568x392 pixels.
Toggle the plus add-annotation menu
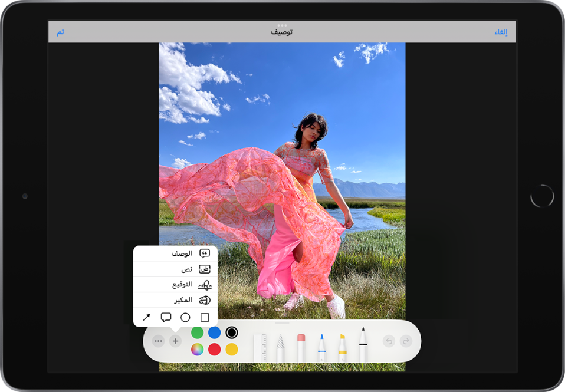coord(175,341)
